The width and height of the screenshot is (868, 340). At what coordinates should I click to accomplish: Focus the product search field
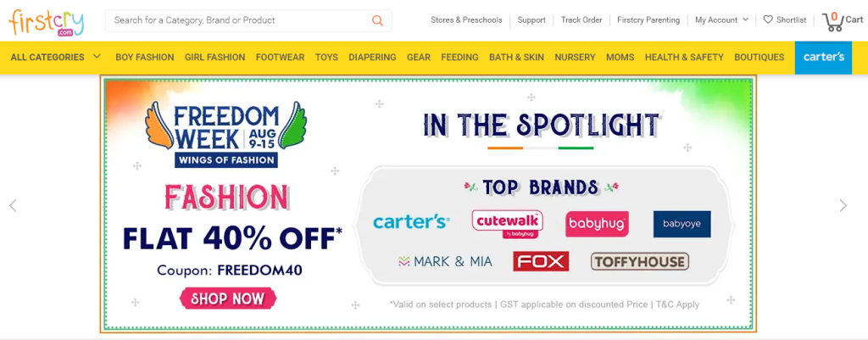pos(241,20)
